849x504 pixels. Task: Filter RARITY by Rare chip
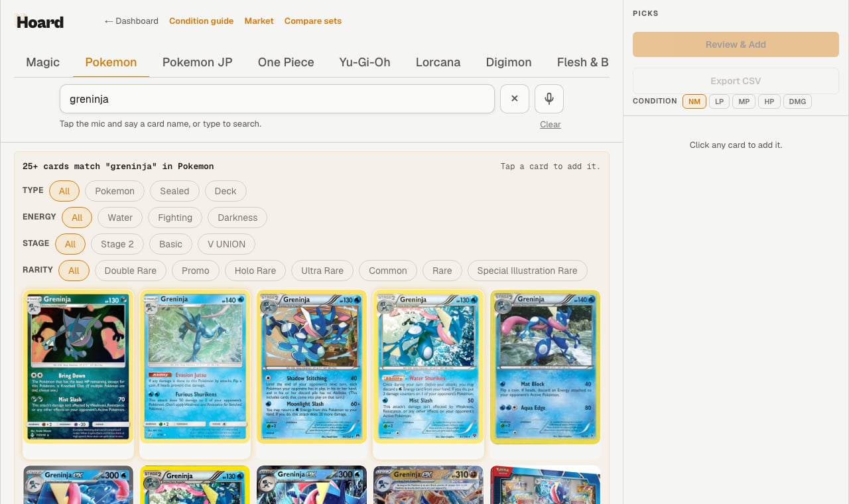click(442, 271)
